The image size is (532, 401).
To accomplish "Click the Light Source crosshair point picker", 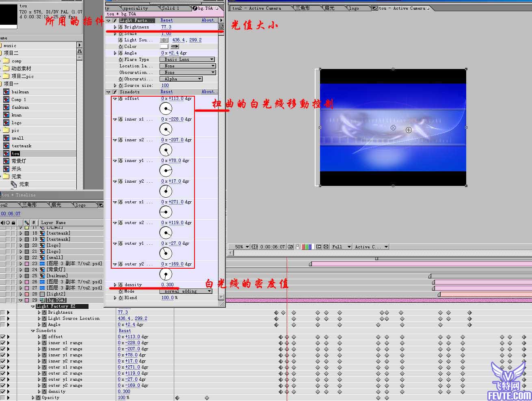I will [x=164, y=40].
